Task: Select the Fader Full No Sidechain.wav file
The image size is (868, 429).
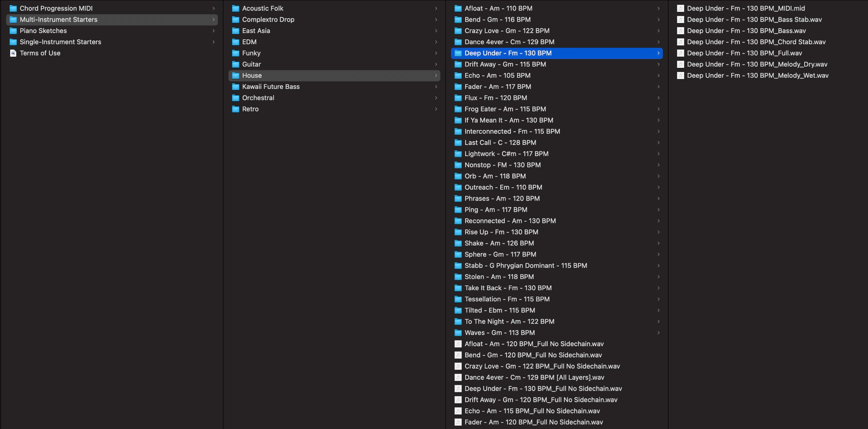Action: pos(533,422)
